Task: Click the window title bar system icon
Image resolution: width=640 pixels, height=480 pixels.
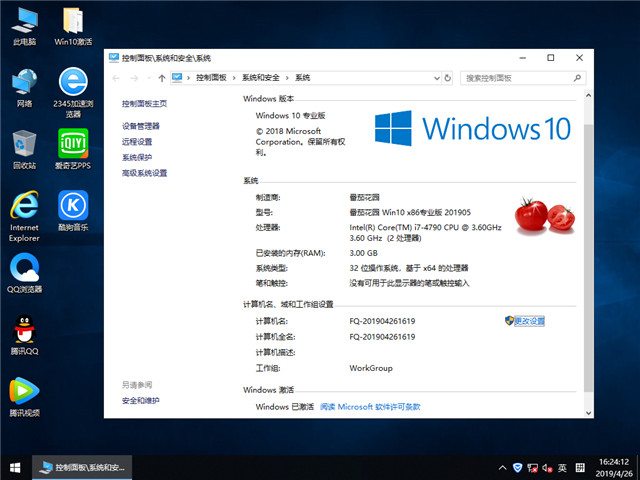Action: [114, 58]
